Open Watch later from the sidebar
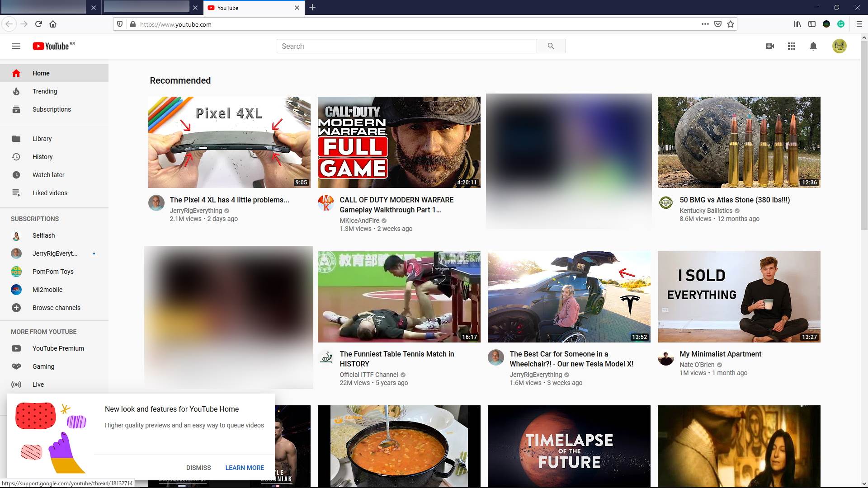The image size is (868, 488). (48, 175)
